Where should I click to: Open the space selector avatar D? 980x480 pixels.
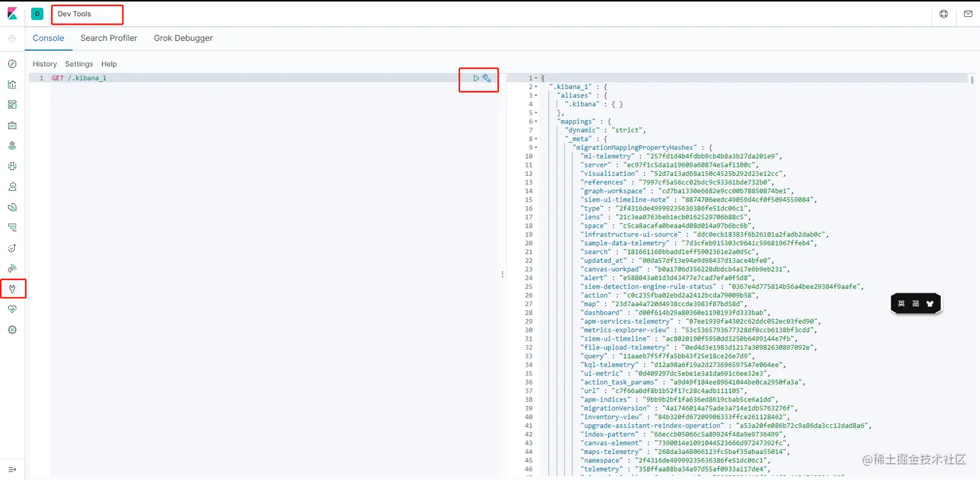coord(37,14)
